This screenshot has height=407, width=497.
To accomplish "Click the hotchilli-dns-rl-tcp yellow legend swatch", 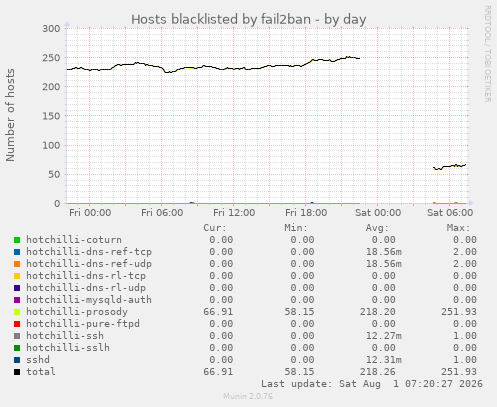I will 17,276.
